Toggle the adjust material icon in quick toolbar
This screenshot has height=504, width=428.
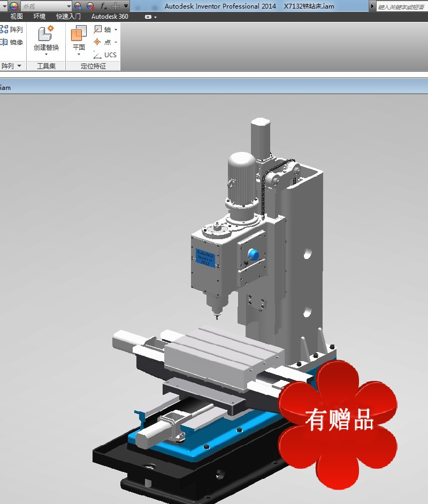pyautogui.click(x=77, y=6)
